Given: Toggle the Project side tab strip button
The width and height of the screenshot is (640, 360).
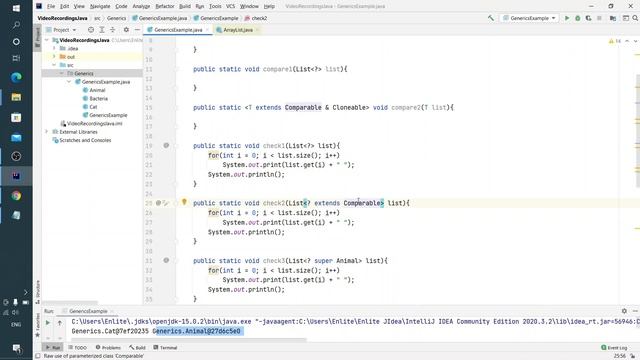Looking at the screenshot, I should point(38,38).
